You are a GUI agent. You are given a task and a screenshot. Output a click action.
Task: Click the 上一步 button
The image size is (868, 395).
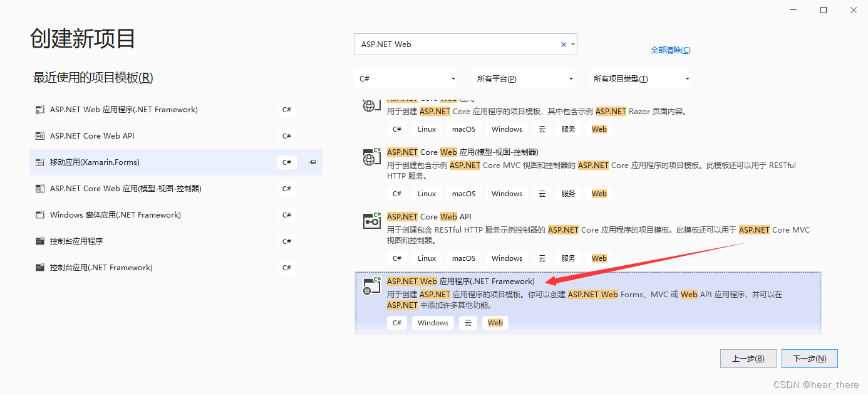748,359
